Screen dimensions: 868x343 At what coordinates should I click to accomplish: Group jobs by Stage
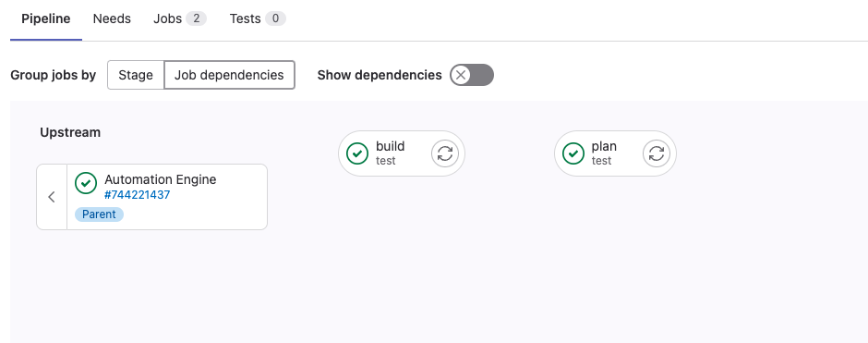click(x=136, y=75)
